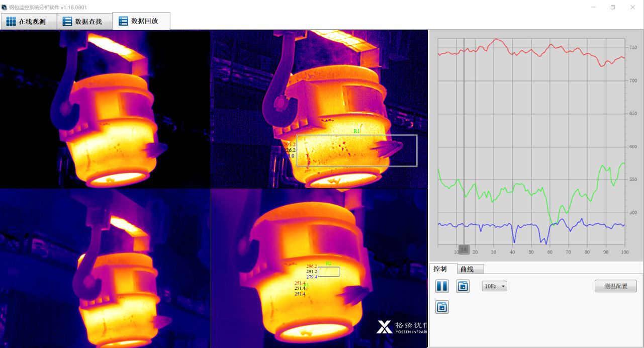This screenshot has height=348, width=644.
Task: Click the R2 measurement box on ladle
Action: [x=329, y=272]
